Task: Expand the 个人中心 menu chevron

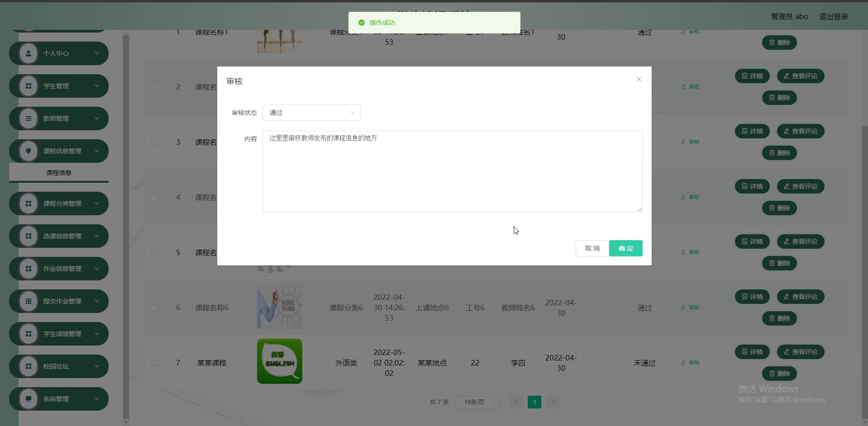Action: click(97, 53)
